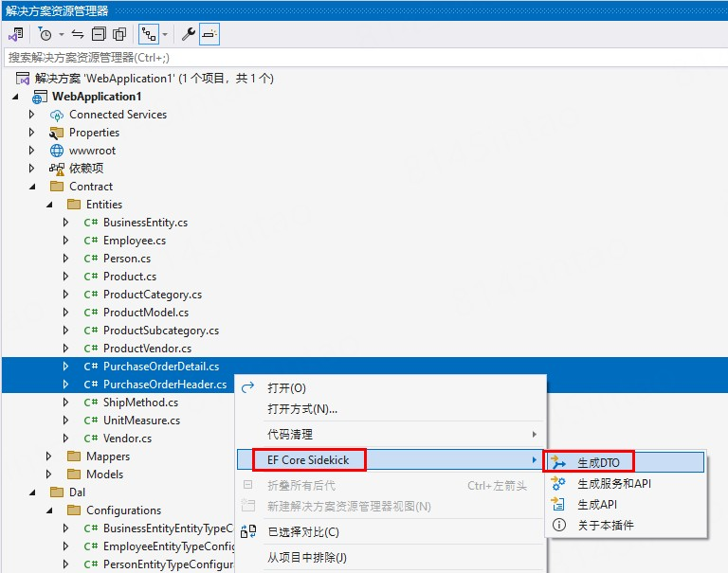728x573 pixels.
Task: Toggle the nested view button in toolbar
Action: [x=148, y=34]
